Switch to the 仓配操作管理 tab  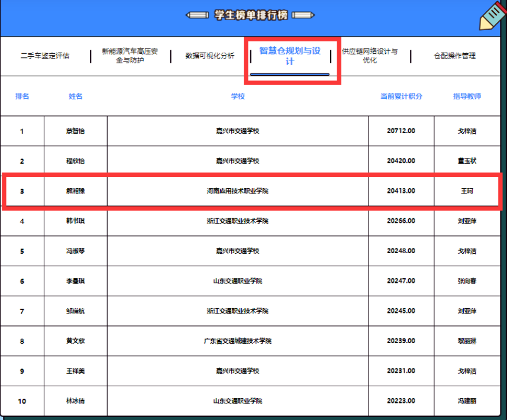click(x=454, y=56)
